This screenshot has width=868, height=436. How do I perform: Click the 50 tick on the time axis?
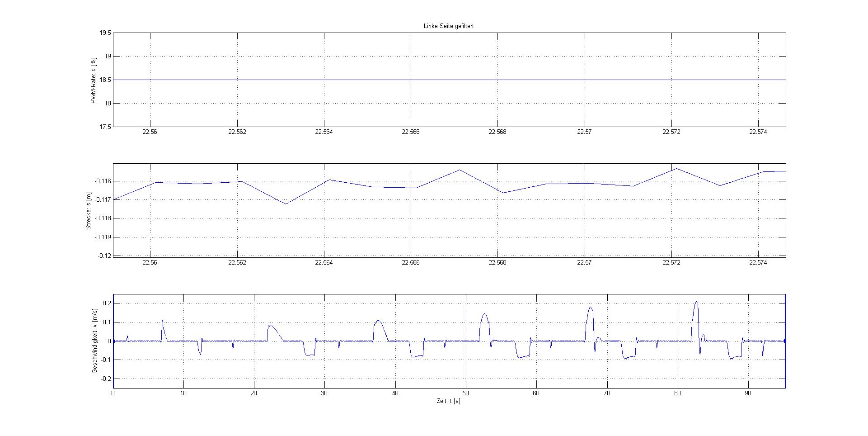465,393
